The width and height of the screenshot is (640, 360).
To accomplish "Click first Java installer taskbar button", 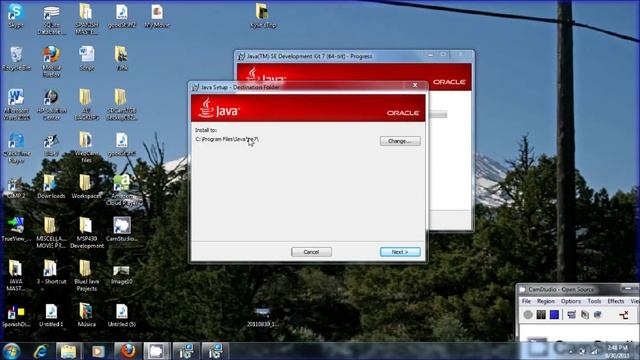I will tap(186, 351).
